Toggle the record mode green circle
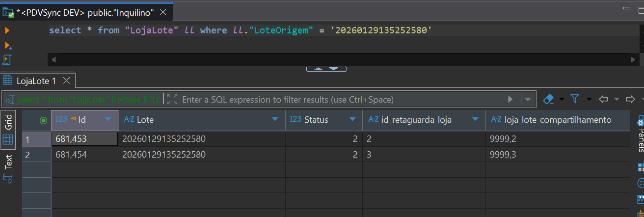Screen dimensions: 644x217 coord(43,120)
